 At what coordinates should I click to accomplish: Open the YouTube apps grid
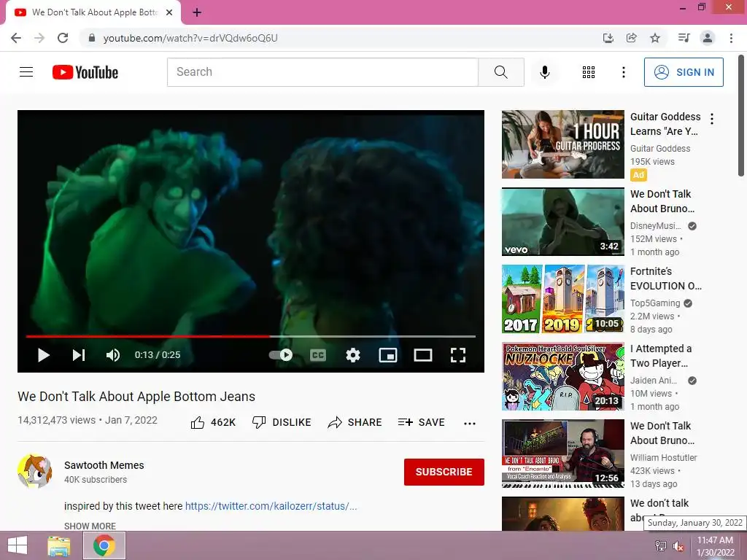(589, 72)
